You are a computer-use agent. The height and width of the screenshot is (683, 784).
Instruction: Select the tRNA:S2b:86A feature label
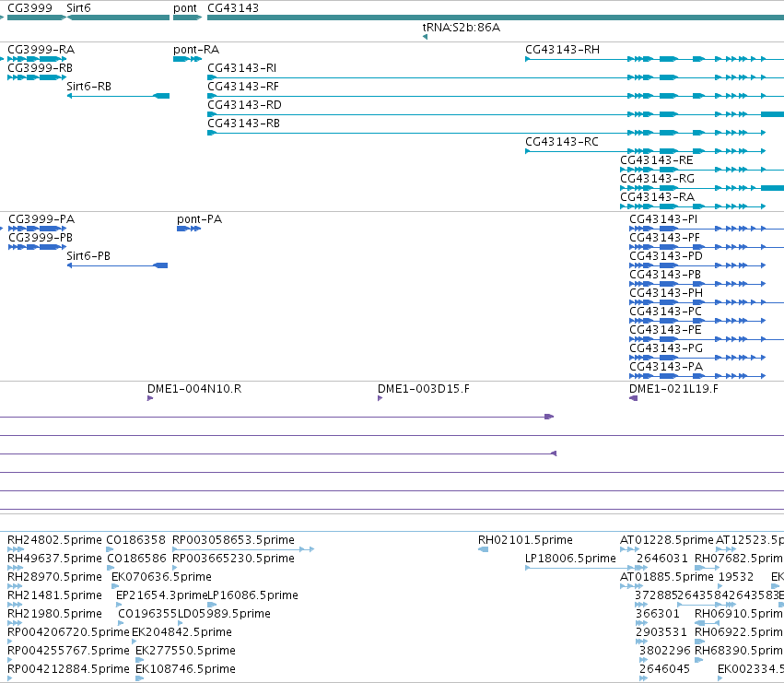click(x=461, y=28)
